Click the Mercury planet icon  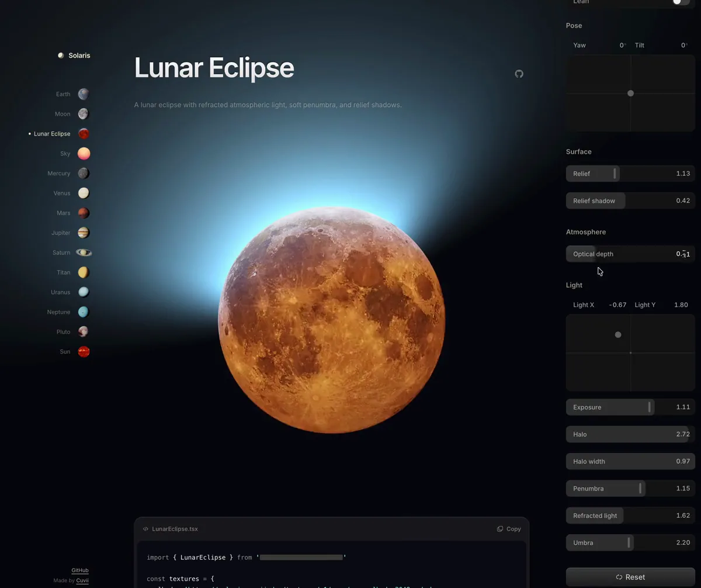click(84, 174)
